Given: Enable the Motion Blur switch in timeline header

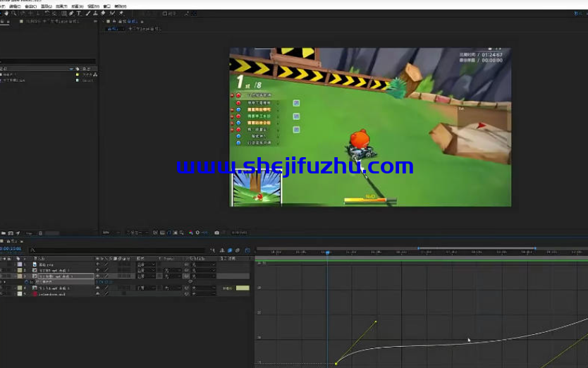Looking at the screenshot, I should (x=238, y=250).
